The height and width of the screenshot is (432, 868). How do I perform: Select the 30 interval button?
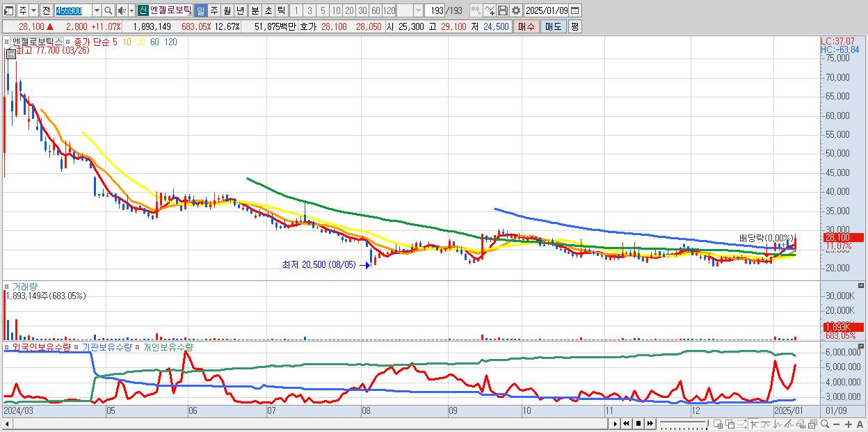pos(362,10)
